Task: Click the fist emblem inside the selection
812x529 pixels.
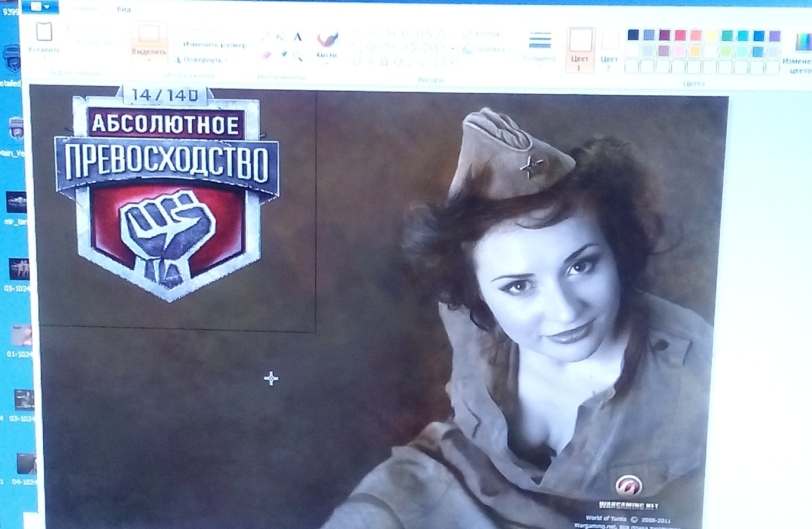Action: tap(167, 238)
